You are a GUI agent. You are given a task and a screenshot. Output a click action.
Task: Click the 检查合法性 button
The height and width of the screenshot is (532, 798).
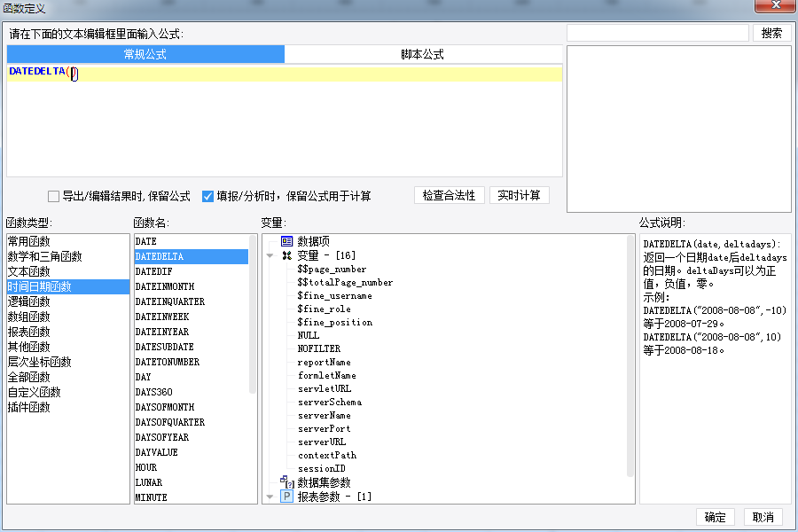(449, 195)
